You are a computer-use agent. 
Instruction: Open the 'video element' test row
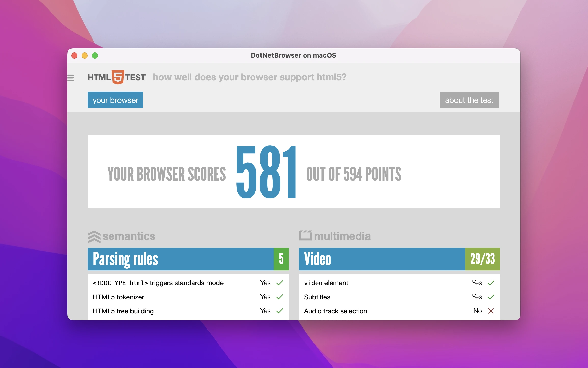click(x=399, y=283)
